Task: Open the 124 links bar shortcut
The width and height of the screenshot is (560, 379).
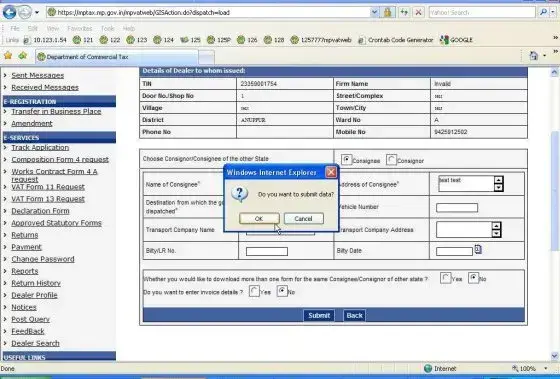Action: tap(163, 40)
